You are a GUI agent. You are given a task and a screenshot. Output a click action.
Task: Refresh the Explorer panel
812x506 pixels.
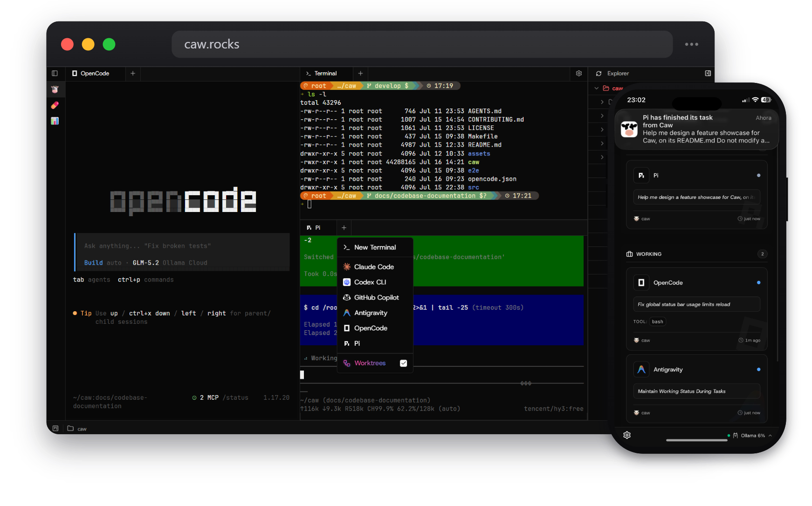click(599, 74)
